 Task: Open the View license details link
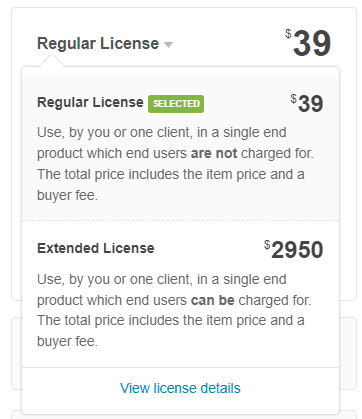click(x=180, y=388)
